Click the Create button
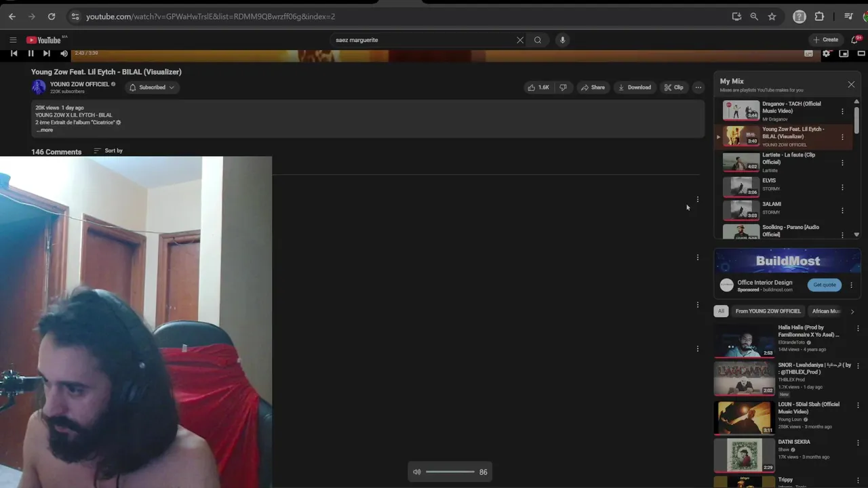The image size is (868, 488). point(826,40)
